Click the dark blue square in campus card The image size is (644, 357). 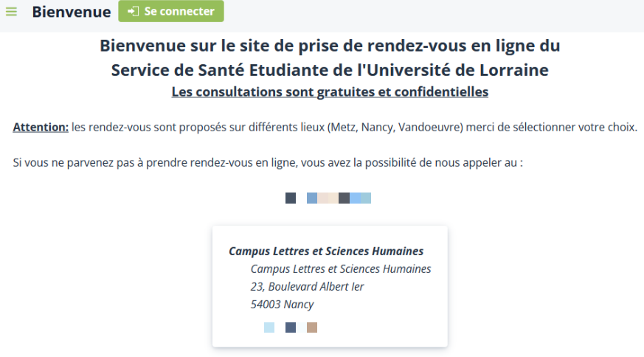291,327
